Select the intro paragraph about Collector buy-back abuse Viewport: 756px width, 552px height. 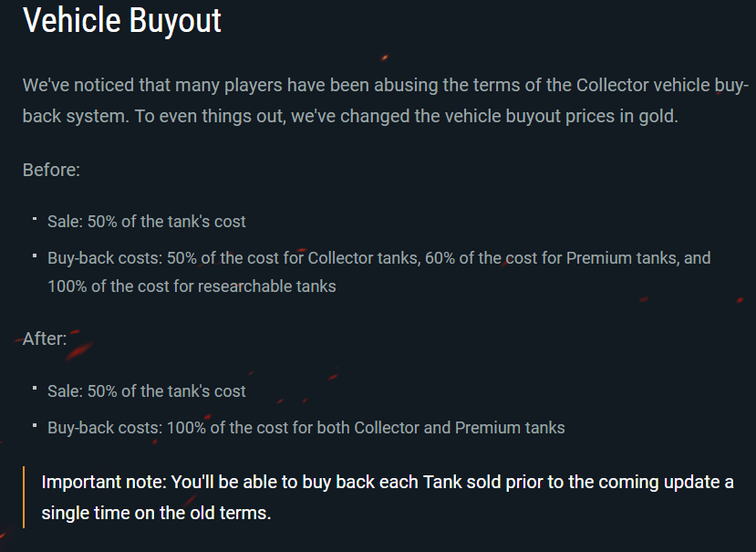(386, 100)
